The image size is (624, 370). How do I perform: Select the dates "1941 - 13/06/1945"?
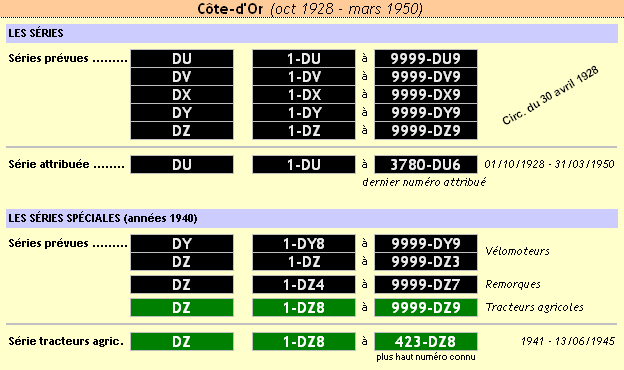[x=568, y=341]
